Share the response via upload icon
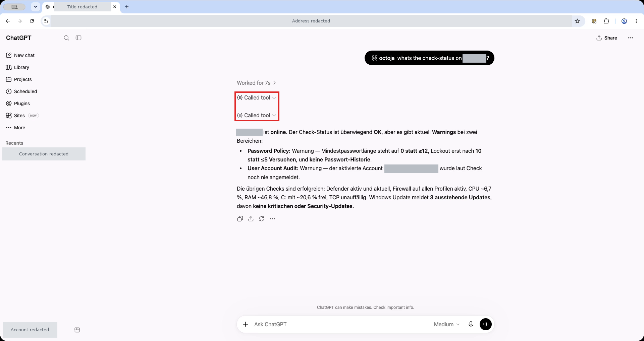Viewport: 644px width, 341px height. [251, 219]
